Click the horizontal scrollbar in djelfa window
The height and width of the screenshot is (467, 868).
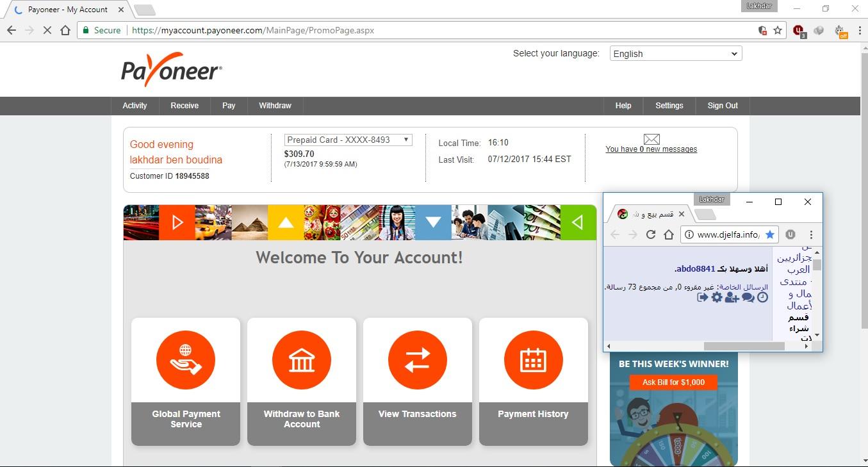[744, 346]
